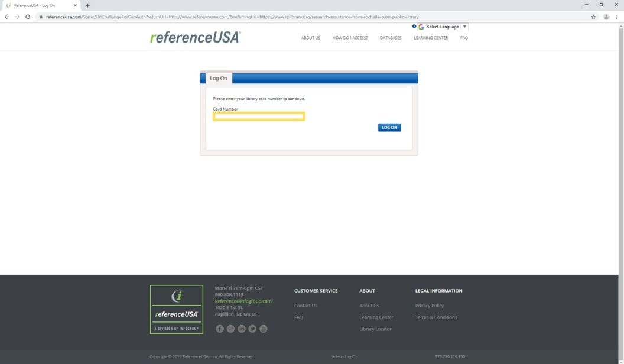624x364 pixels.
Task: Open Twitter social icon in footer
Action: click(x=252, y=329)
